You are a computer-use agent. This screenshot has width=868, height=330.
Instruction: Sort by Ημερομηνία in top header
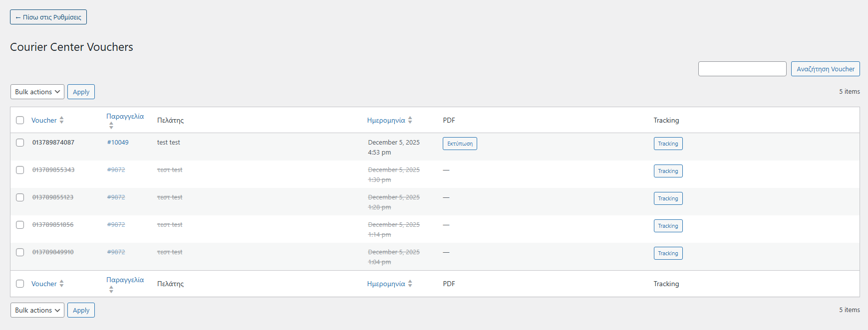click(386, 120)
